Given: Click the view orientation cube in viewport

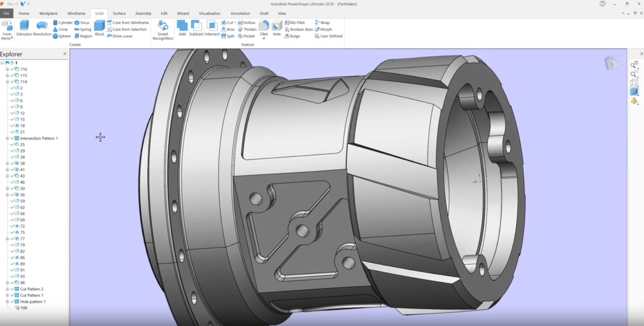Looking at the screenshot, I should click(612, 63).
